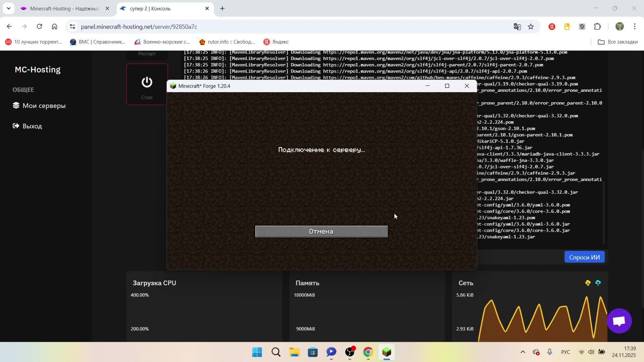Toggle upload traffic cloud icon
This screenshot has width=644, height=362.
[598, 283]
